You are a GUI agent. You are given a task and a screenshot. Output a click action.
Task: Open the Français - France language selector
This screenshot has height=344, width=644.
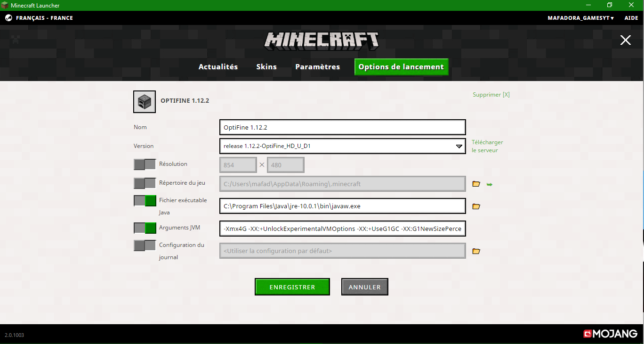pos(44,18)
